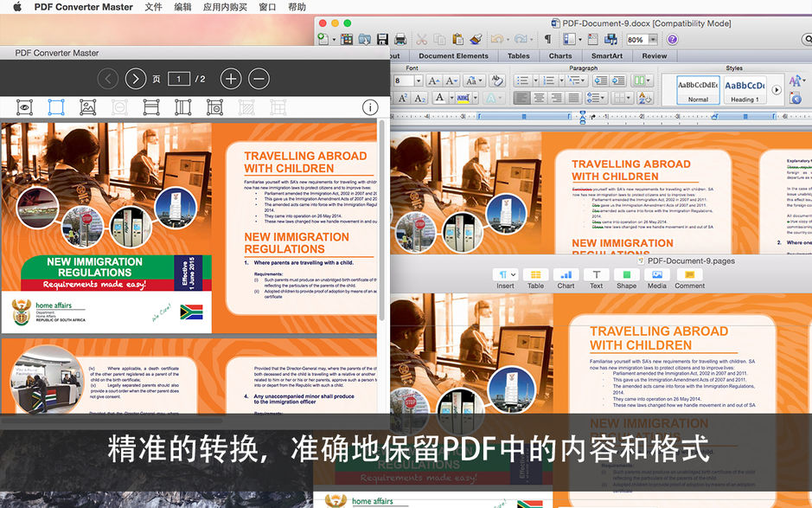812x508 pixels.
Task: Select the blue rectangle selection tool
Action: 54,107
